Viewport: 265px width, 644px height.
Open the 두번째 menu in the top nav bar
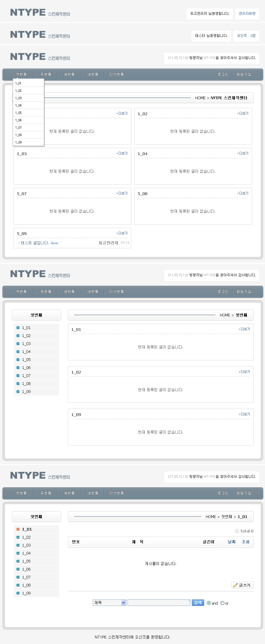click(x=46, y=74)
